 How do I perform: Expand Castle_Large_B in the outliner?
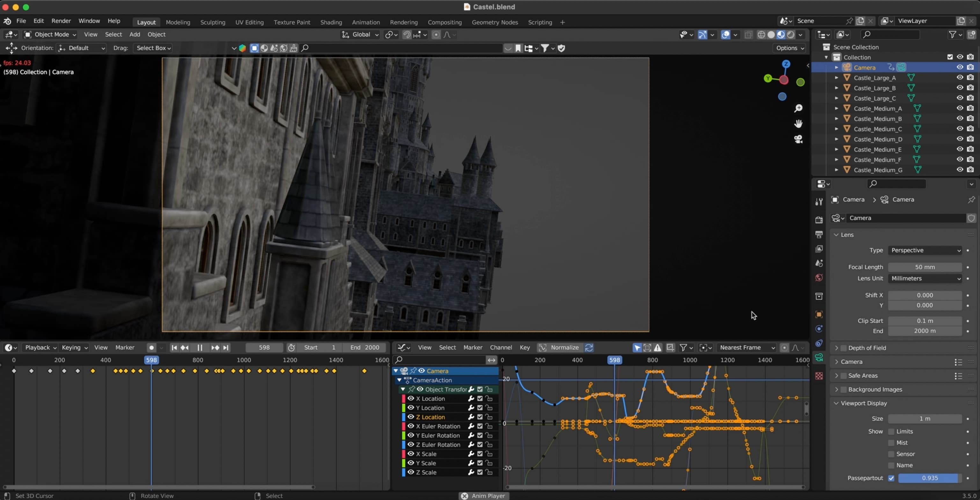[837, 88]
